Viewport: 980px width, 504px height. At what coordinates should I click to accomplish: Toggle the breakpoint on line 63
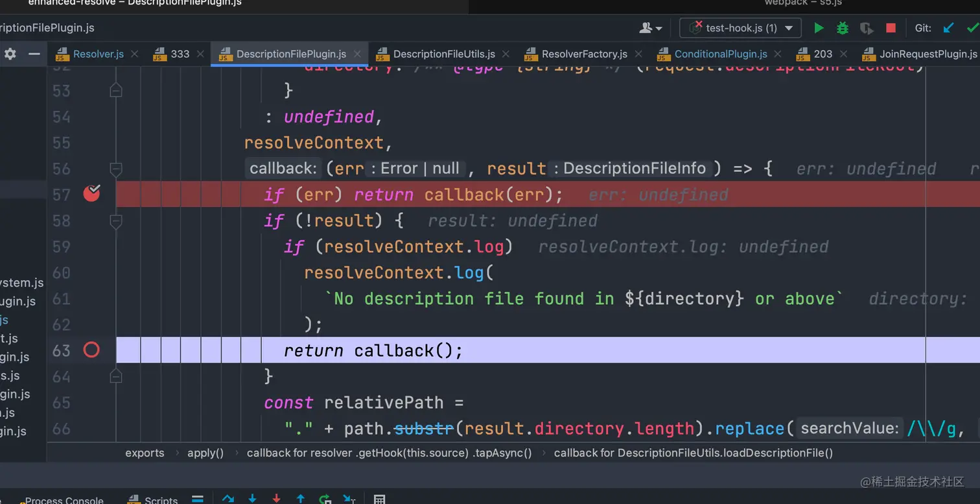[91, 350]
